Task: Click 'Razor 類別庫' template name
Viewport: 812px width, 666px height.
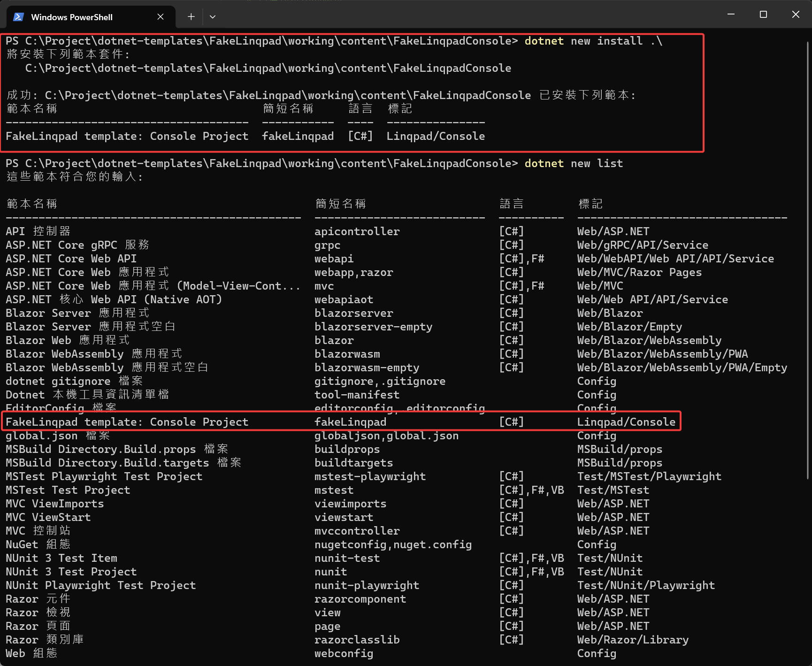Action: [x=45, y=640]
